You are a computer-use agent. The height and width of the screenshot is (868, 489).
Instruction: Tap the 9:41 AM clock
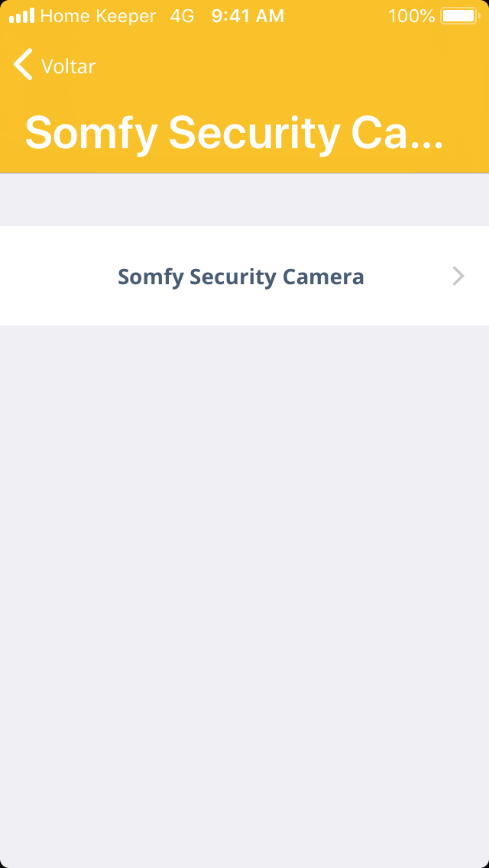248,16
